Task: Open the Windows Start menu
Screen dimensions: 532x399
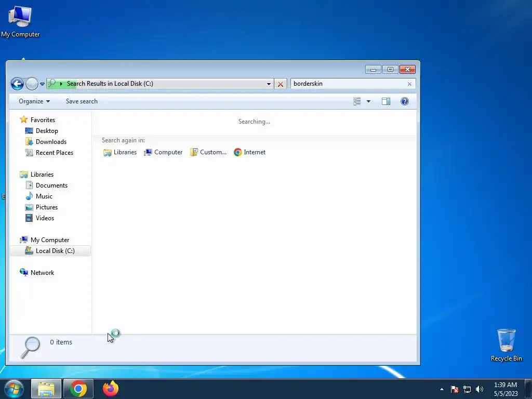Action: (x=14, y=389)
